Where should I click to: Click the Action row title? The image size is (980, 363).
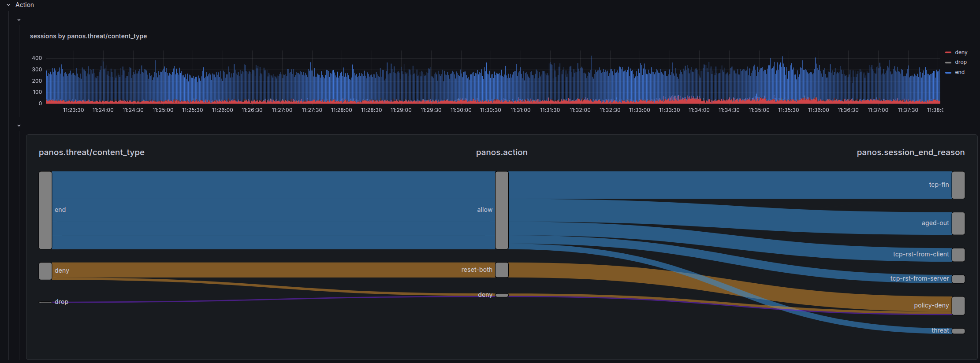pyautogui.click(x=25, y=5)
